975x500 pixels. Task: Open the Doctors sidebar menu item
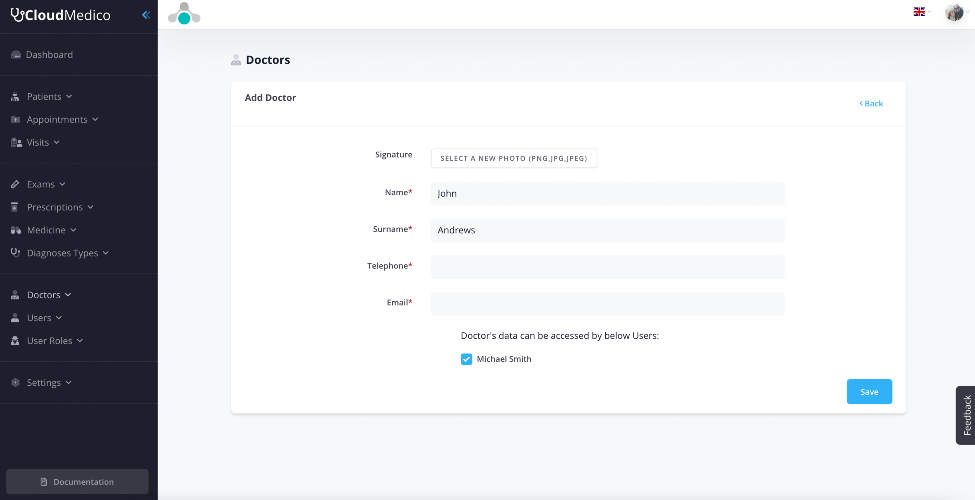(x=44, y=295)
